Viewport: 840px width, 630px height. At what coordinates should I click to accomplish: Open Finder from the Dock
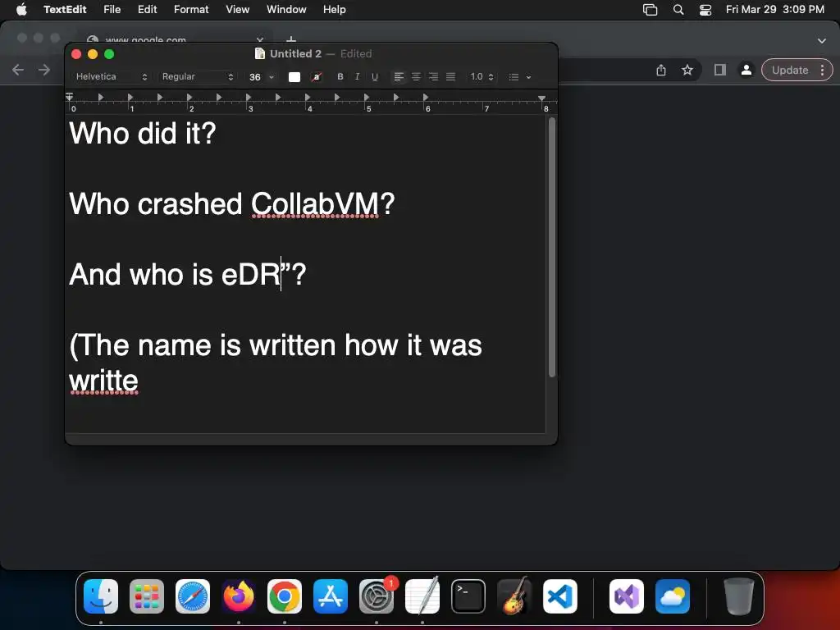[101, 596]
